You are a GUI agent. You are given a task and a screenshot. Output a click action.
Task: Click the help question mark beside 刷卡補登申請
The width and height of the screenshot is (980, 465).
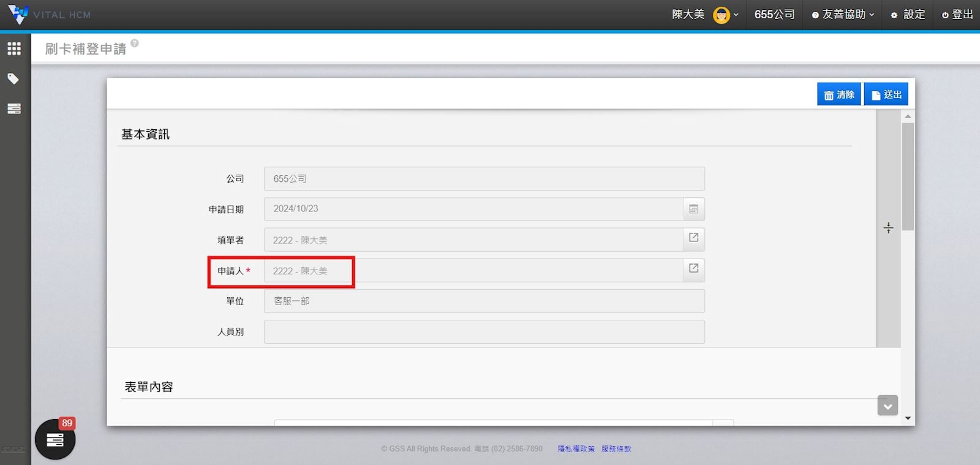pos(135,43)
